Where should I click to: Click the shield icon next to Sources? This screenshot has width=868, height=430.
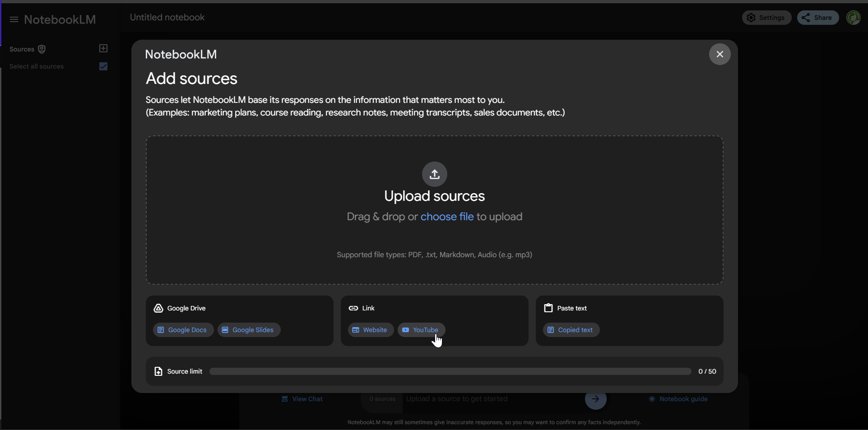(x=42, y=49)
